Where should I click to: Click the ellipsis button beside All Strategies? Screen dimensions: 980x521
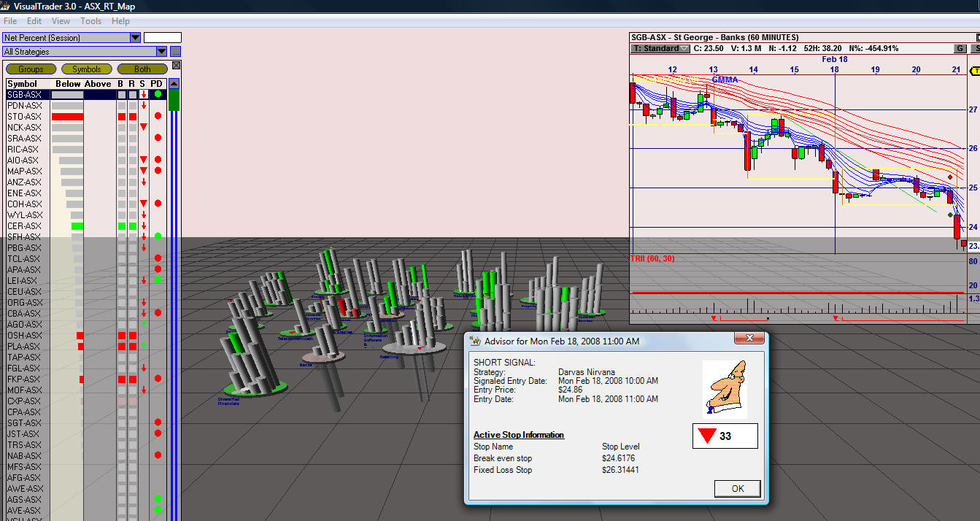[175, 52]
